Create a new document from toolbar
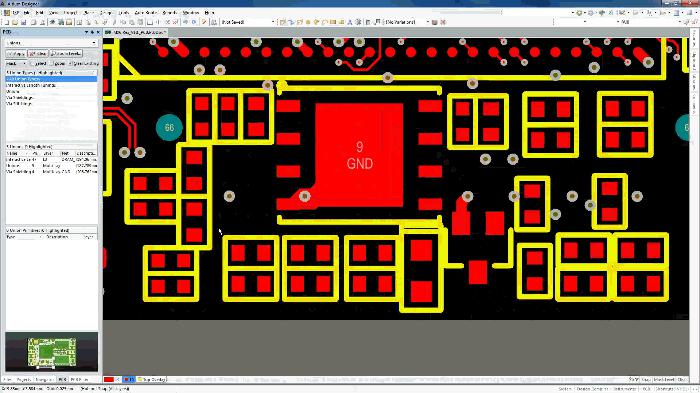The height and width of the screenshot is (393, 700). [7, 22]
